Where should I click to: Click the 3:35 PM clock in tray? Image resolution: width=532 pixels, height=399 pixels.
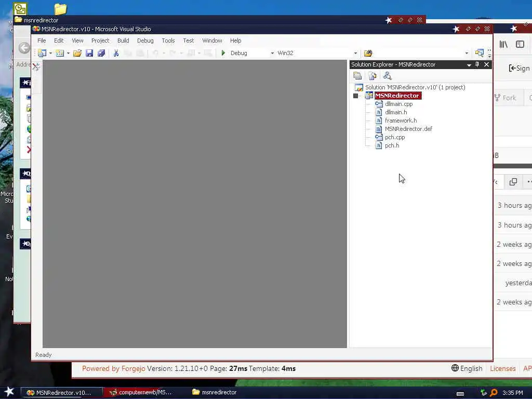(513, 393)
